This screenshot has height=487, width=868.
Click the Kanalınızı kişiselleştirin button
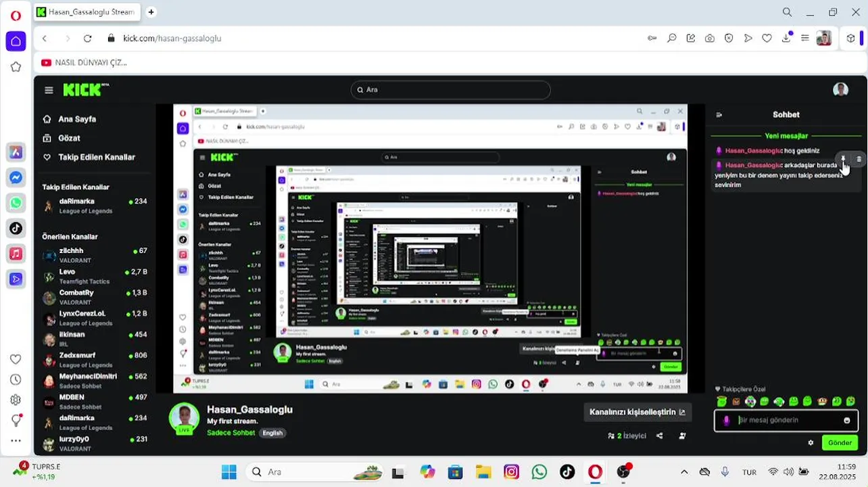coord(637,412)
